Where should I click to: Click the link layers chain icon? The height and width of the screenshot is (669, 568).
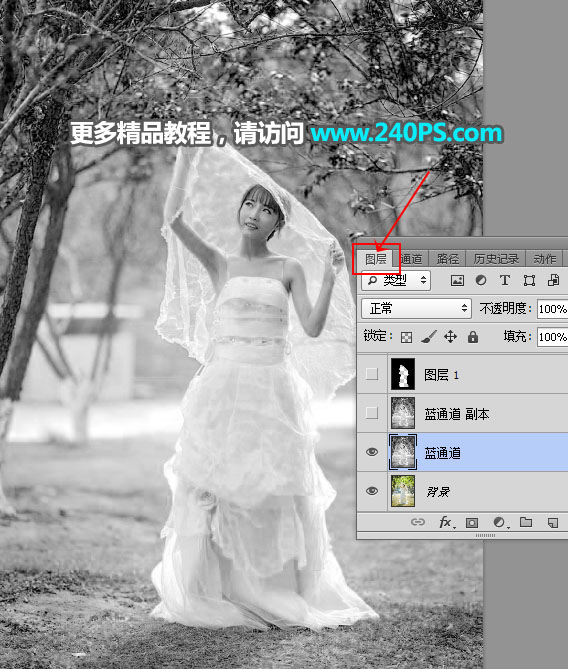click(x=418, y=522)
